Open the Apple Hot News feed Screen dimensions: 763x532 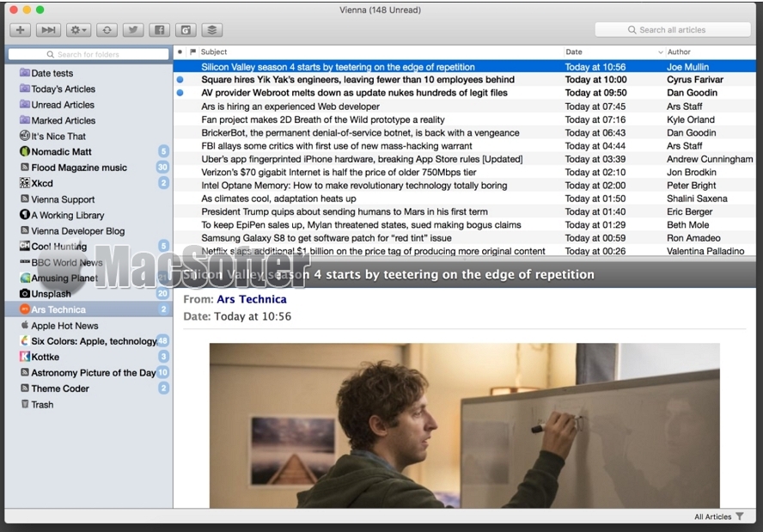coord(89,326)
